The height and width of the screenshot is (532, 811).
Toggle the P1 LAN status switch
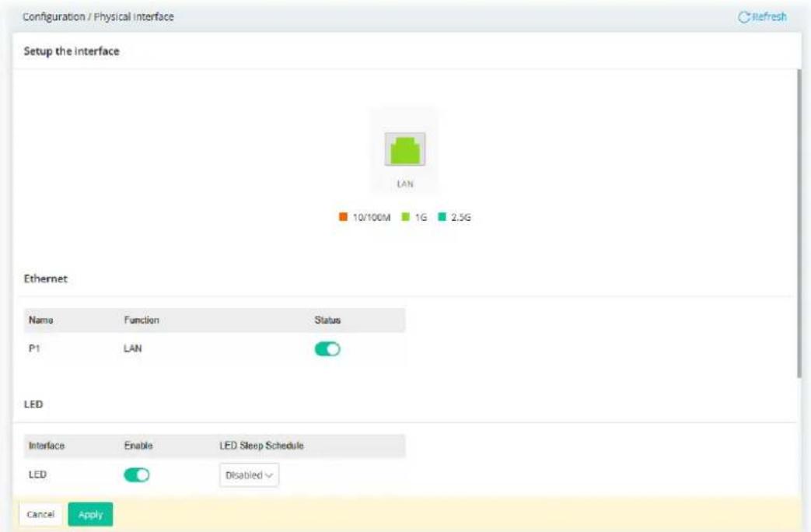(x=327, y=349)
